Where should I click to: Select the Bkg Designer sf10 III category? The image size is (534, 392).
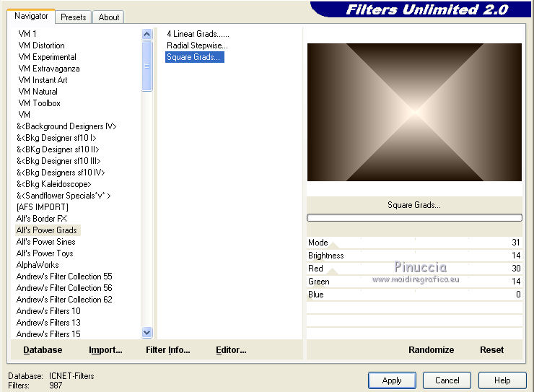(58, 161)
